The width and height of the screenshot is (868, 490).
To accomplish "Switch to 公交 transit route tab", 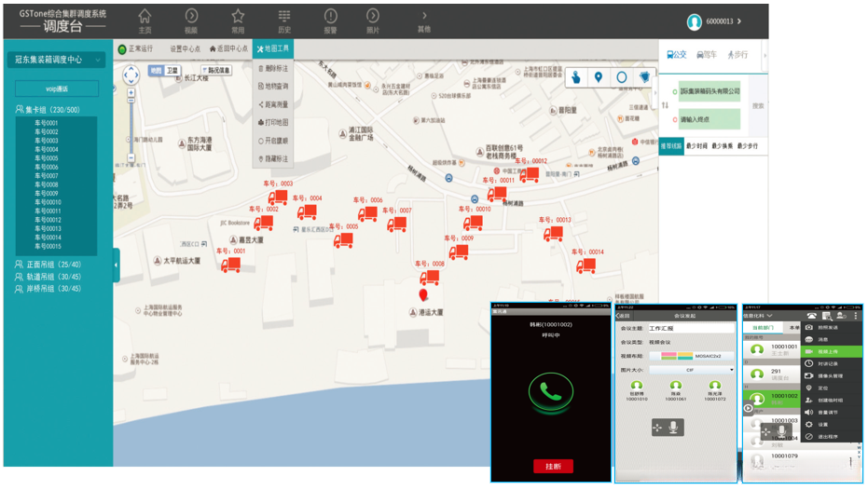I will click(x=677, y=55).
